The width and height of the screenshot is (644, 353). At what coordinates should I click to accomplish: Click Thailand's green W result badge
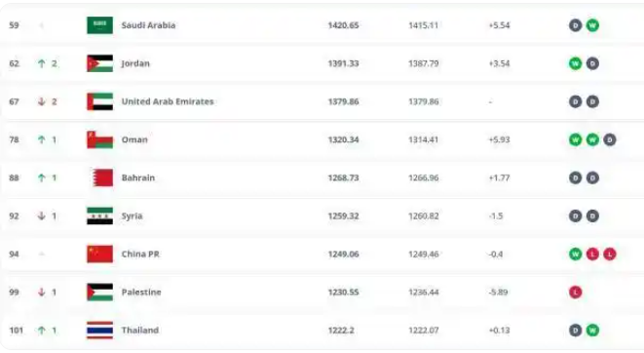tap(592, 330)
